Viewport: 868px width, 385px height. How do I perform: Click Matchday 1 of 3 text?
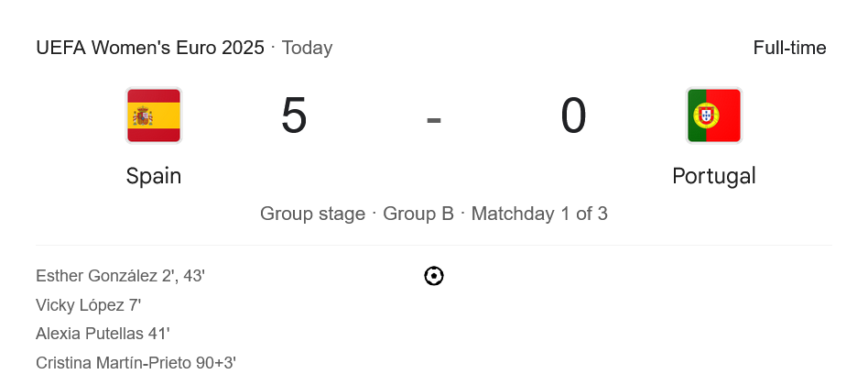[539, 214]
